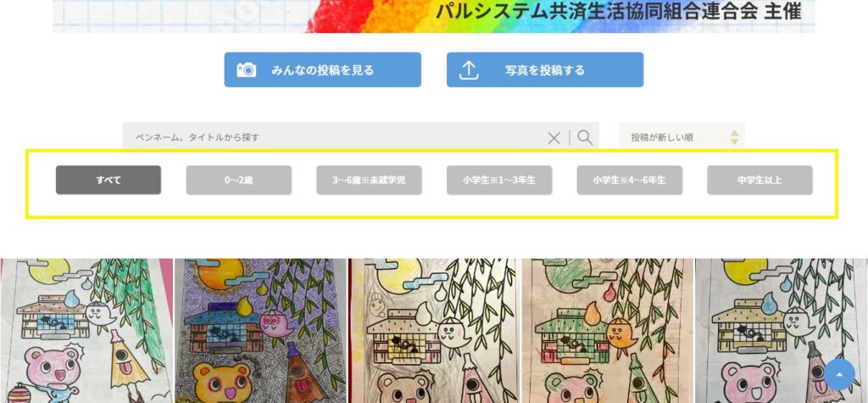The width and height of the screenshot is (868, 403).
Task: Clear the search with the X icon
Action: (x=554, y=138)
